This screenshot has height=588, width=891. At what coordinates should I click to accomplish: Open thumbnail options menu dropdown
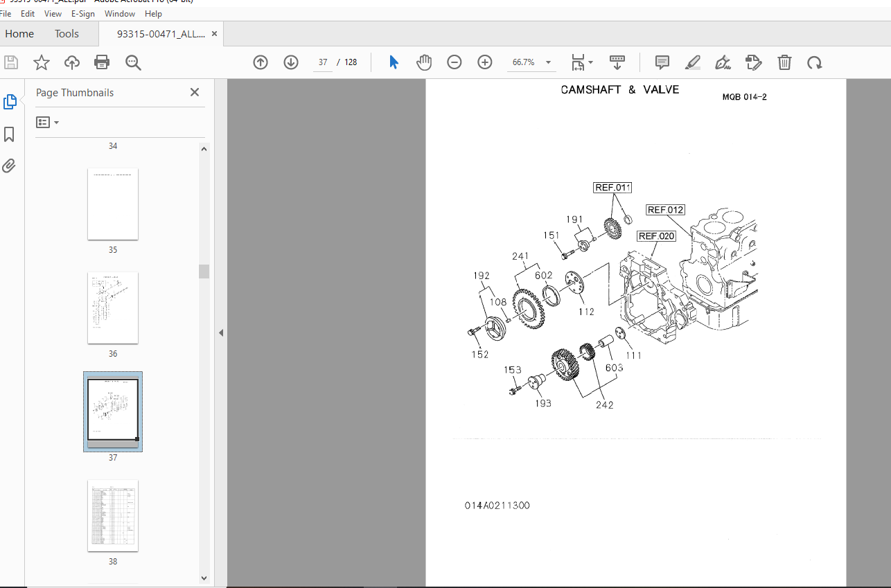(x=48, y=123)
